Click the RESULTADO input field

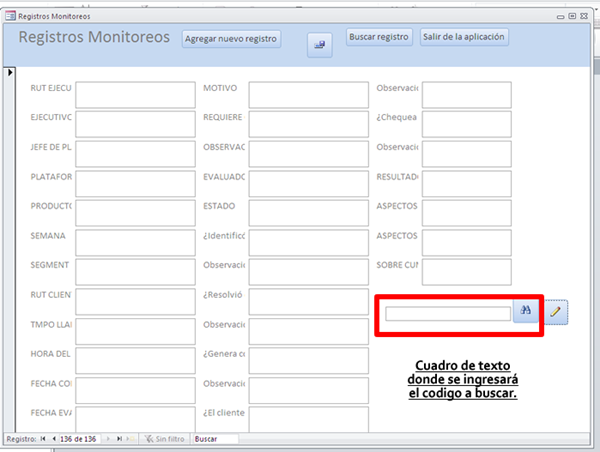point(467,183)
